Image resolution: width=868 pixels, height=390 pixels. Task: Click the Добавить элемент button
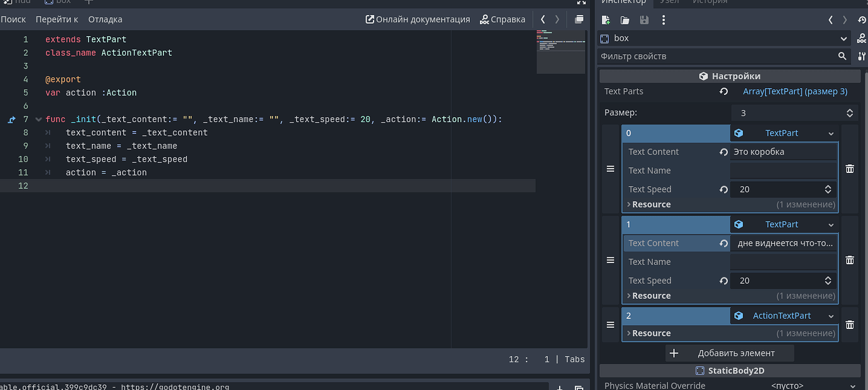point(730,352)
